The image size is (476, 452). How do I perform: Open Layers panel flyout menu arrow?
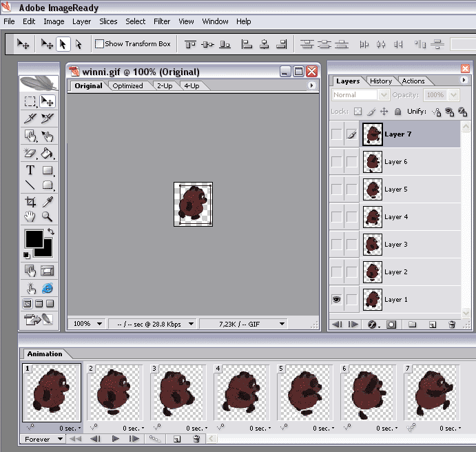[x=464, y=80]
